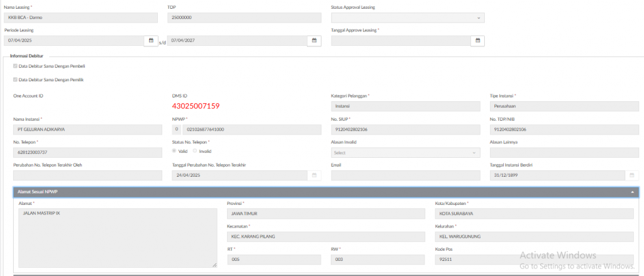Select Invalid phone status radio button

coord(195,152)
